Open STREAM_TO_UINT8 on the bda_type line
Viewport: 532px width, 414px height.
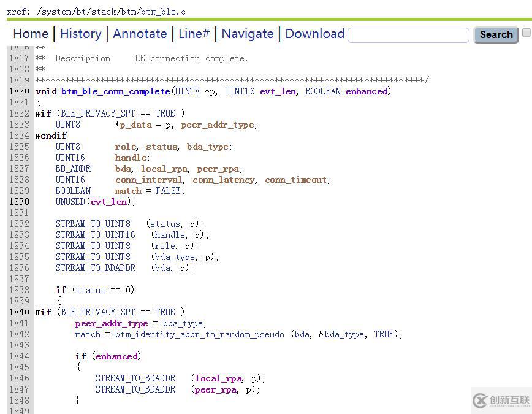coord(93,257)
